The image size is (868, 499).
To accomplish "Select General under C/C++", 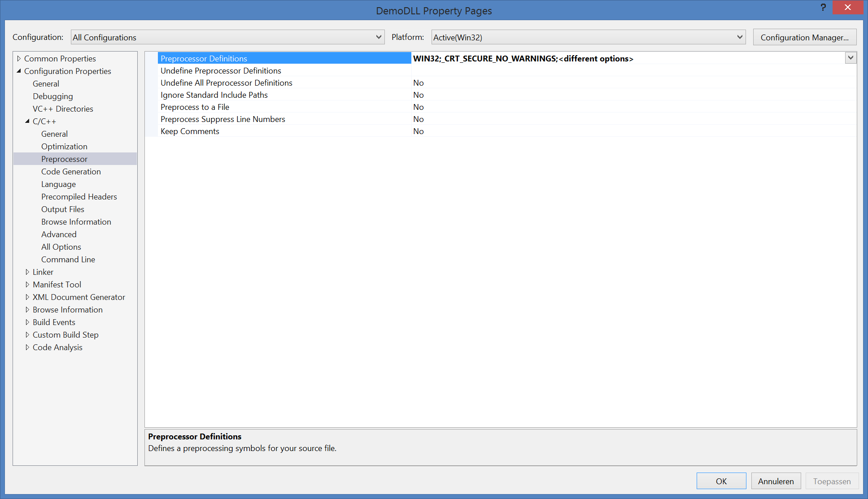I will coord(54,134).
